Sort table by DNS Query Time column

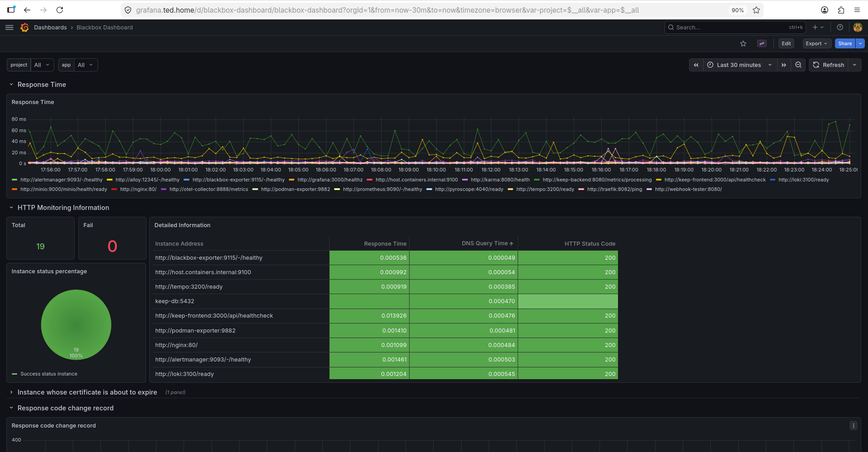pyautogui.click(x=487, y=243)
